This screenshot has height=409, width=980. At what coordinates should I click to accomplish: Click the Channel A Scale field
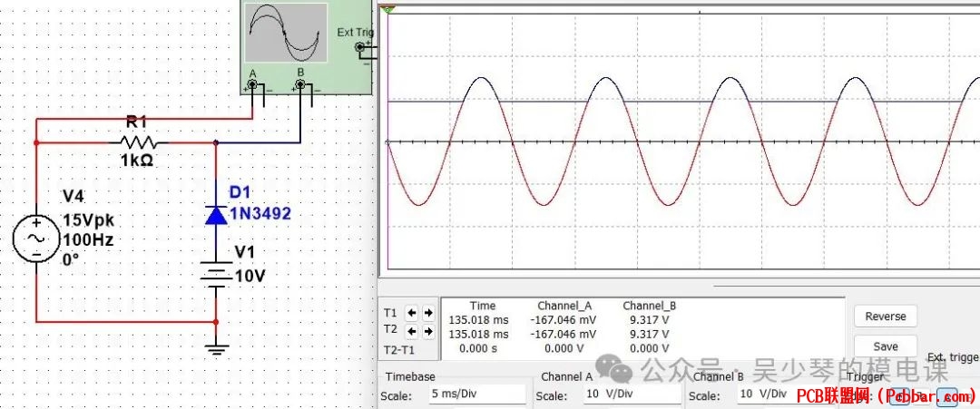click(x=632, y=394)
